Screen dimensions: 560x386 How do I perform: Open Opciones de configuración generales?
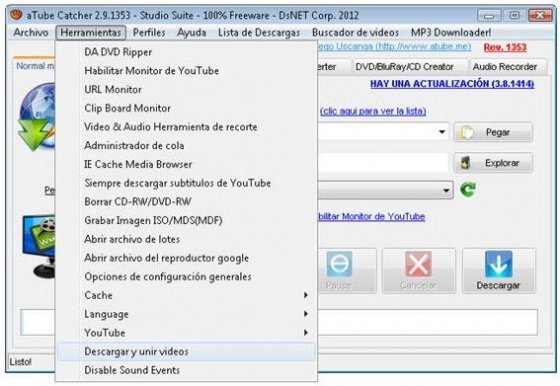(x=186, y=277)
